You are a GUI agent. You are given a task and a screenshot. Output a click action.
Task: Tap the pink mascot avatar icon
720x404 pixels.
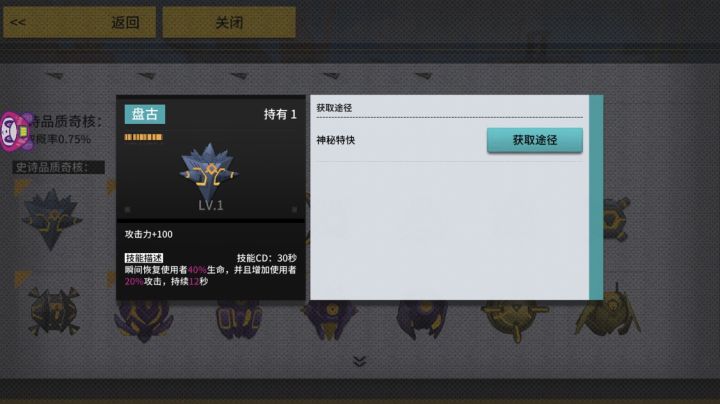[17, 132]
